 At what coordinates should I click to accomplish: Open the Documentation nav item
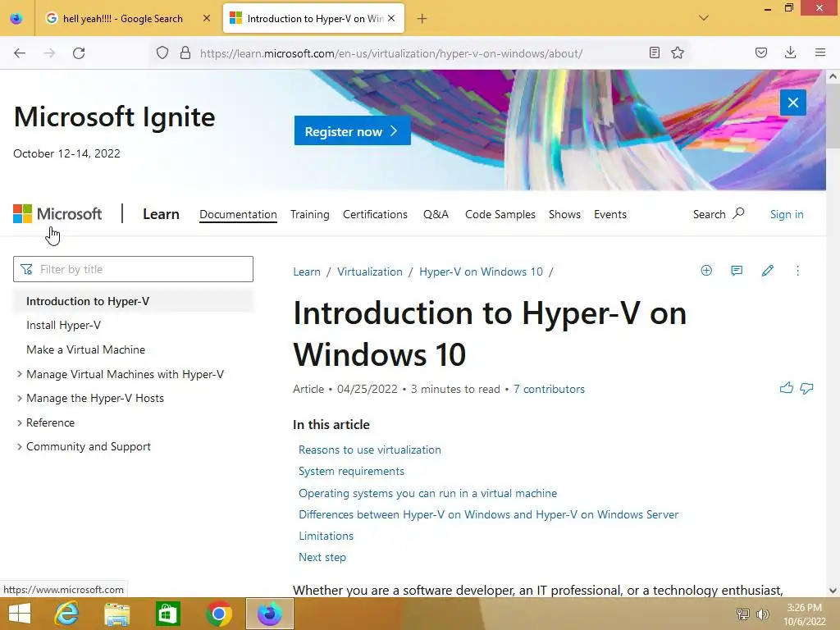[238, 214]
